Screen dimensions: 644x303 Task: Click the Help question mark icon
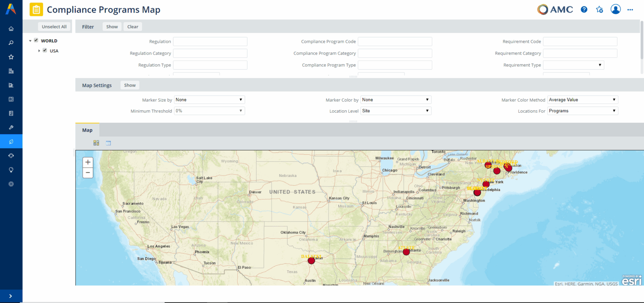(x=584, y=9)
